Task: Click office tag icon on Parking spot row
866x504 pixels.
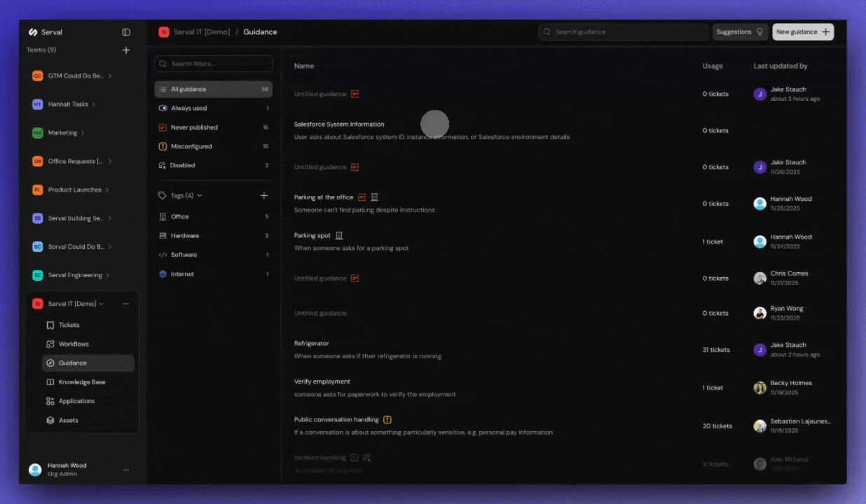Action: tap(339, 236)
